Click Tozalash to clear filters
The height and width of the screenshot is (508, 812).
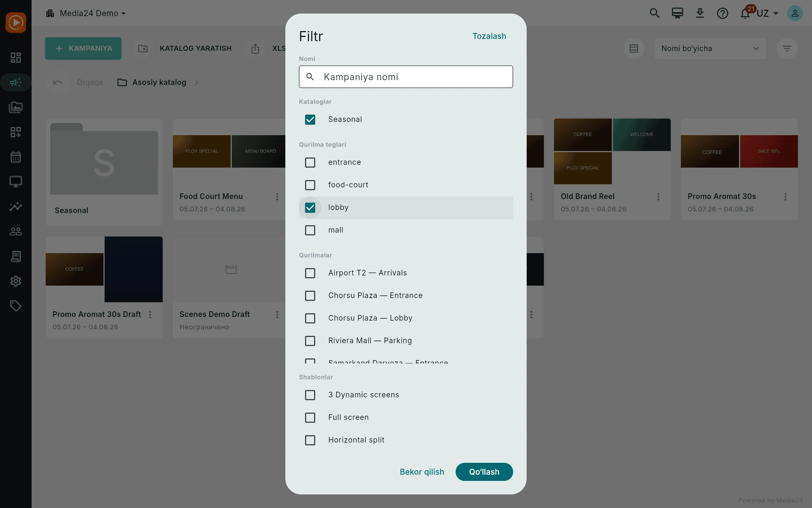point(489,36)
